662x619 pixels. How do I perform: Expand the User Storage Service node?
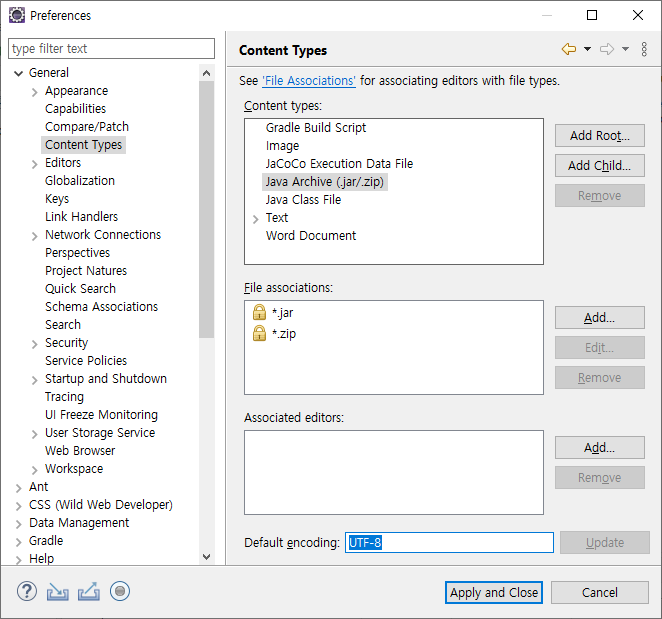[35, 434]
